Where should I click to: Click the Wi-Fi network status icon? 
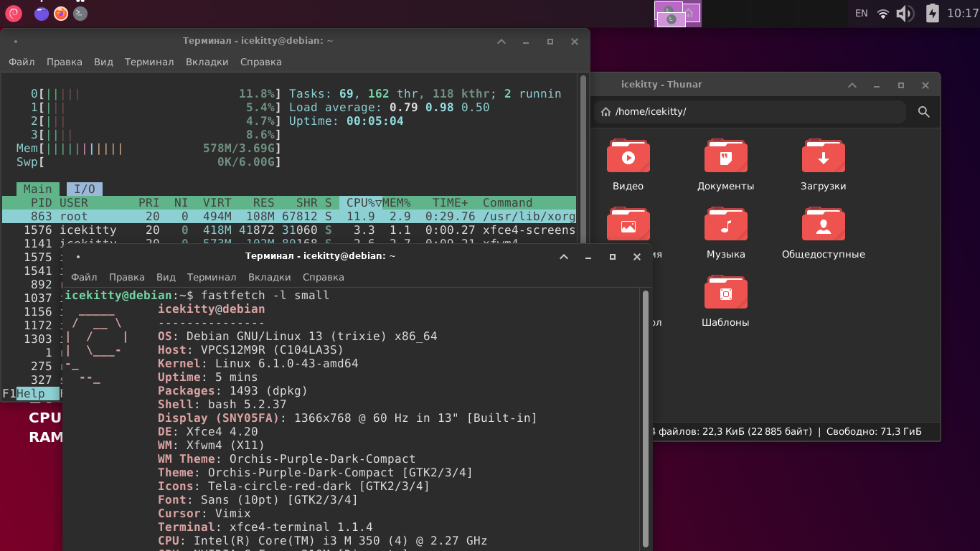883,13
